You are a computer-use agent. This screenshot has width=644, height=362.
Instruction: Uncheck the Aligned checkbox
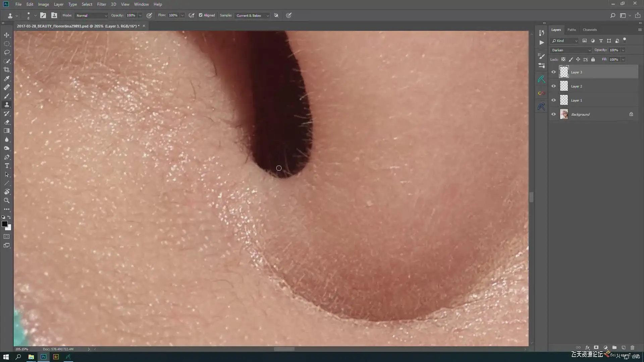click(x=201, y=15)
